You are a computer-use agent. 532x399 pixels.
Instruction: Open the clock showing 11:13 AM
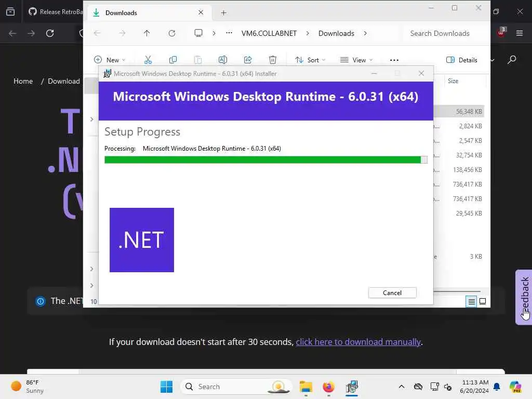[x=474, y=387]
